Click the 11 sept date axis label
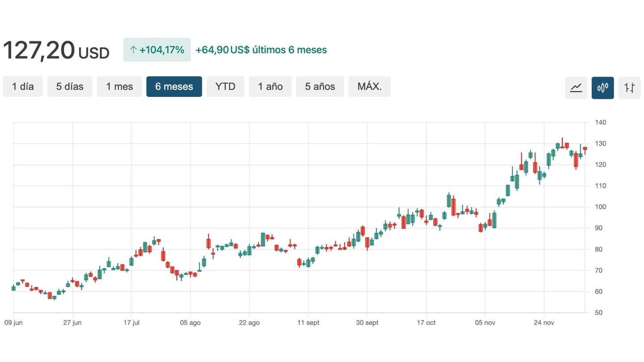The width and height of the screenshot is (644, 362). point(308,323)
